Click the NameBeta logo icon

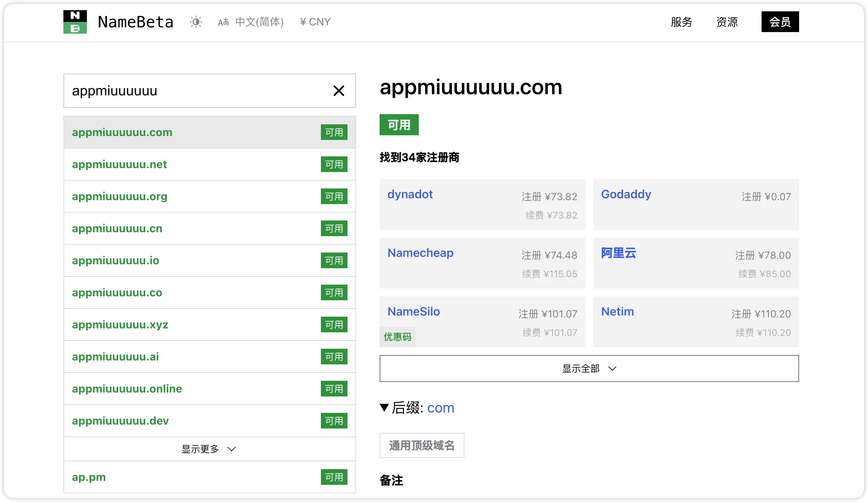pos(75,22)
